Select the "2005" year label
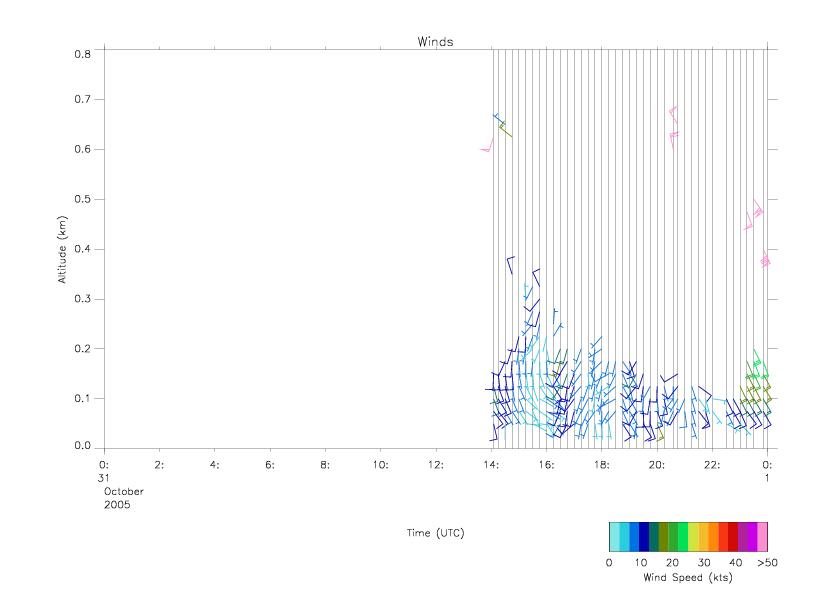 click(117, 504)
